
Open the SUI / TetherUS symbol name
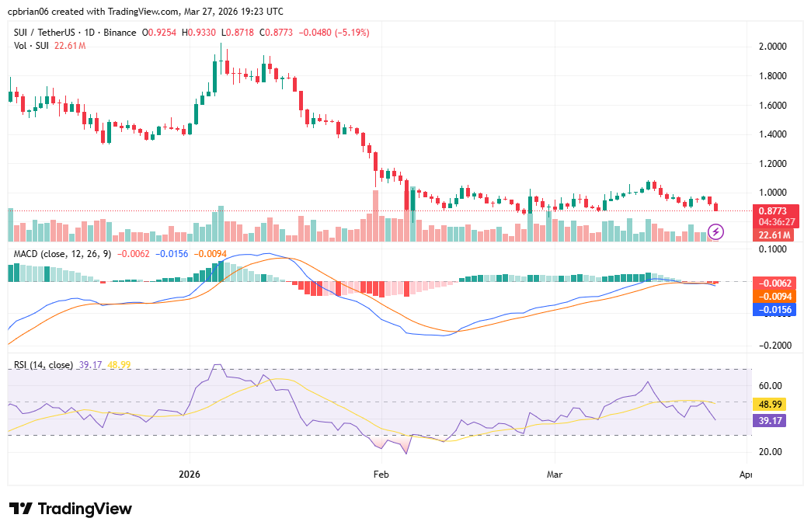point(45,33)
